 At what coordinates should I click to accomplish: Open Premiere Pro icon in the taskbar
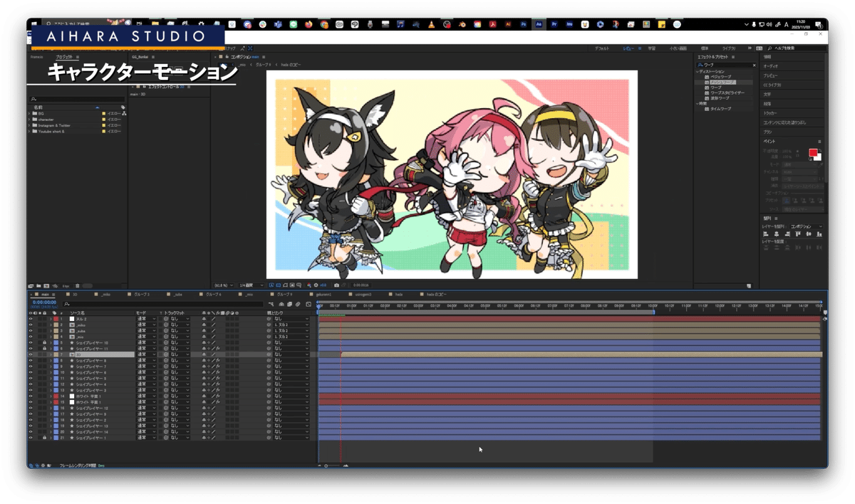point(554,24)
